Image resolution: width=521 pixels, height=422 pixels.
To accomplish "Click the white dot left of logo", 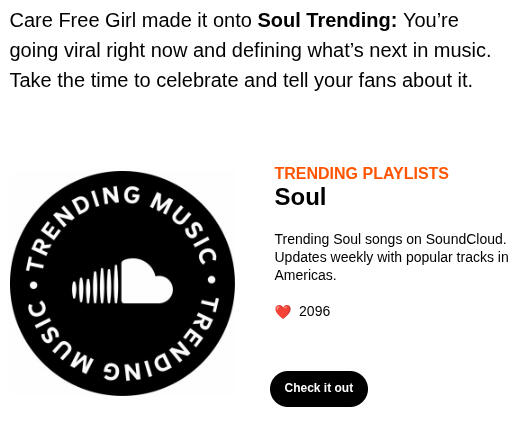I will 34,286.
